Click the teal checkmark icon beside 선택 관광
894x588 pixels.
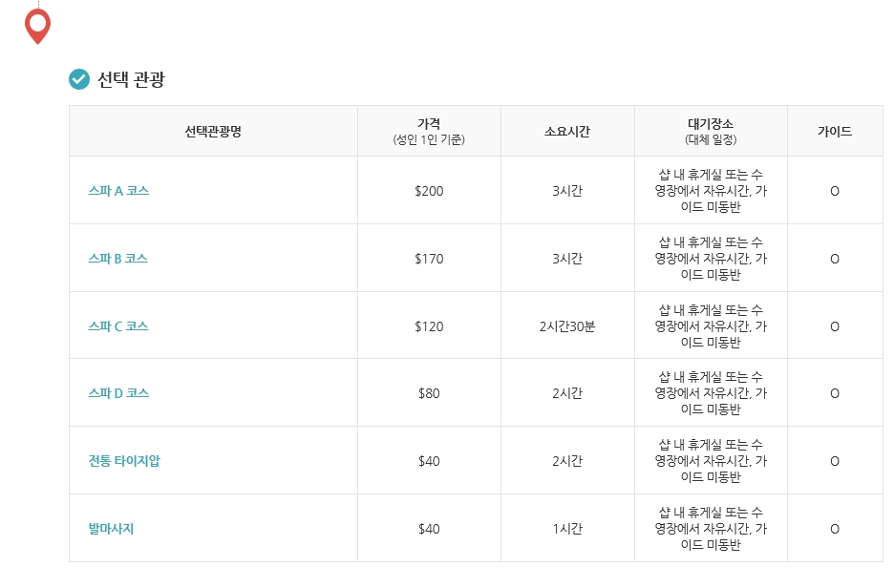pyautogui.click(x=79, y=79)
